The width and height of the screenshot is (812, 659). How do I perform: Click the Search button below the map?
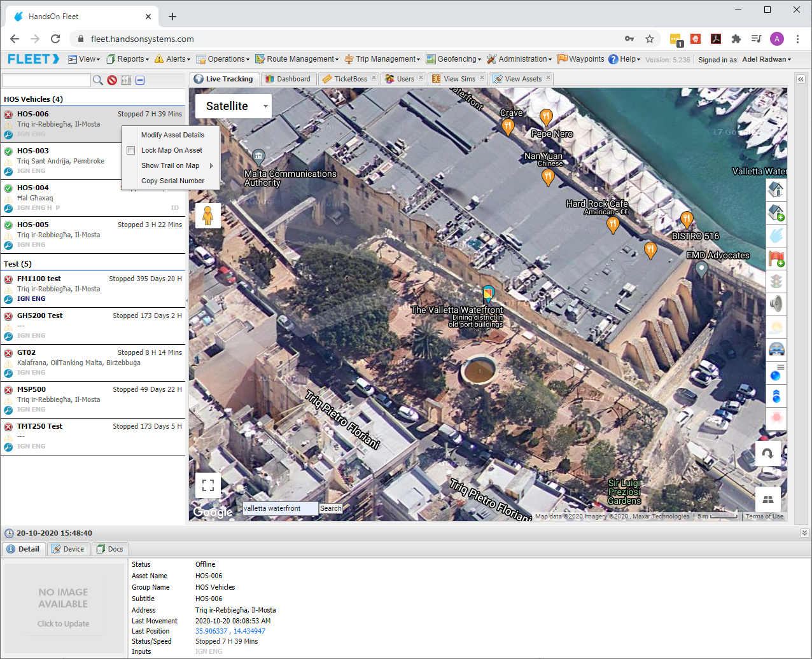coord(330,508)
